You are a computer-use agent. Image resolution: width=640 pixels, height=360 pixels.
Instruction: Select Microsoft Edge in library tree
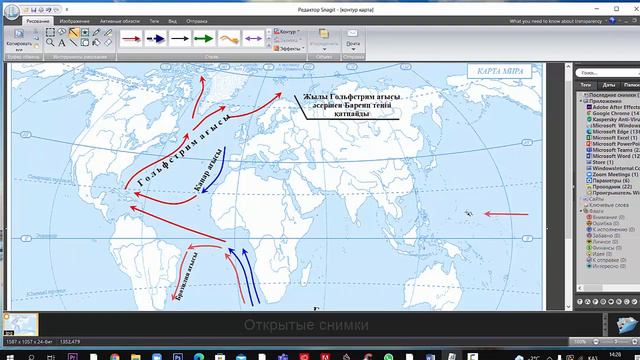pyautogui.click(x=613, y=131)
